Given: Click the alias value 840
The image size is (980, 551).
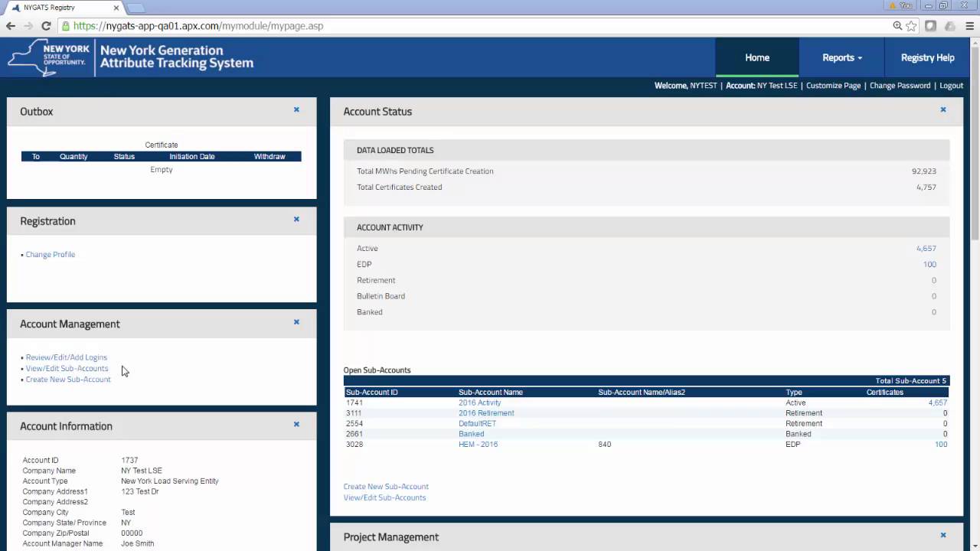Looking at the screenshot, I should (604, 444).
